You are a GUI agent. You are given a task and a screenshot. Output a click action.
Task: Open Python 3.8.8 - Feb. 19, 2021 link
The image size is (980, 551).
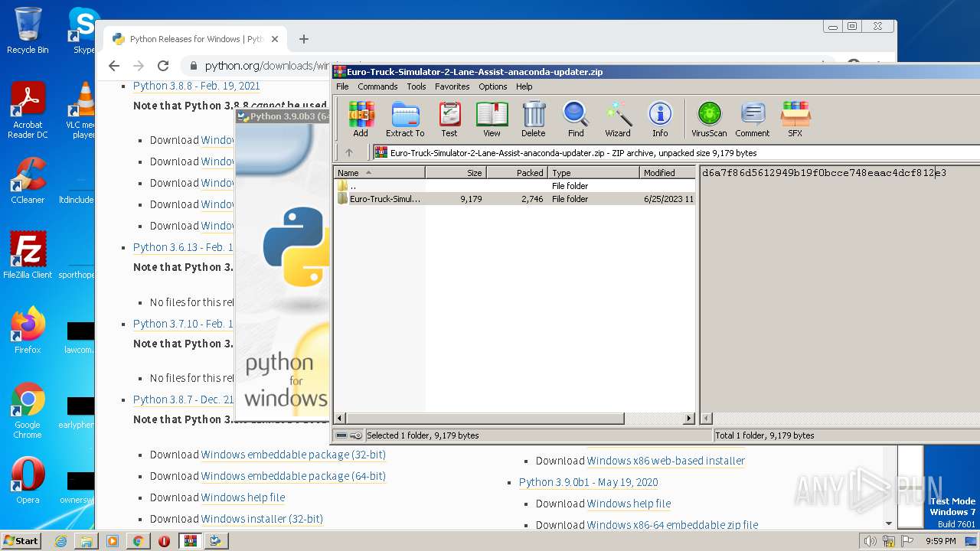point(196,86)
